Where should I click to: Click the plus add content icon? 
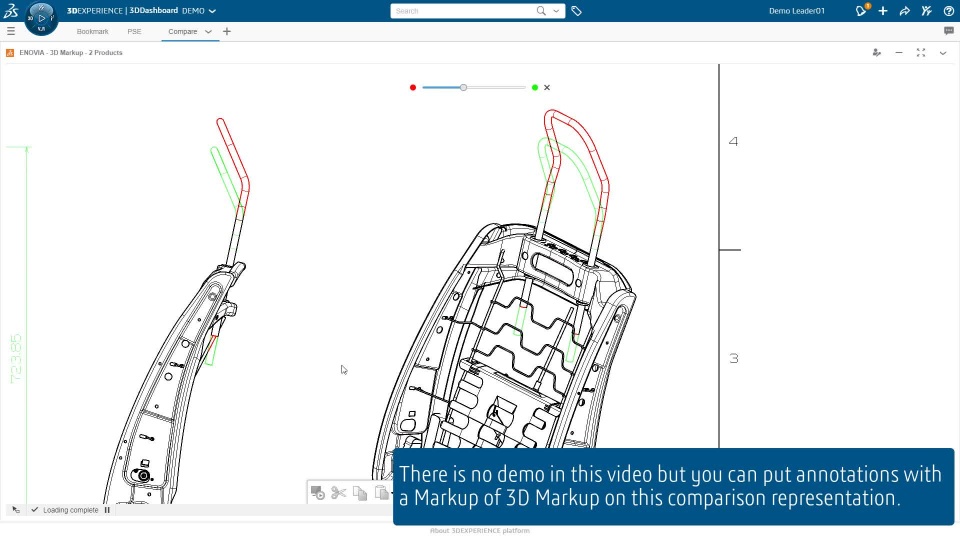(883, 11)
